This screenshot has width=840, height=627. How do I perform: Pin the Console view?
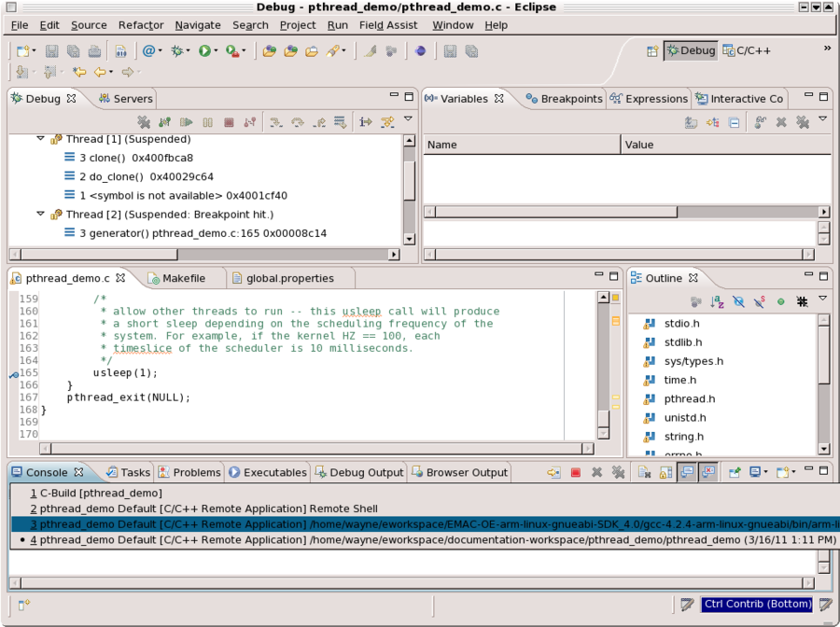click(x=734, y=472)
